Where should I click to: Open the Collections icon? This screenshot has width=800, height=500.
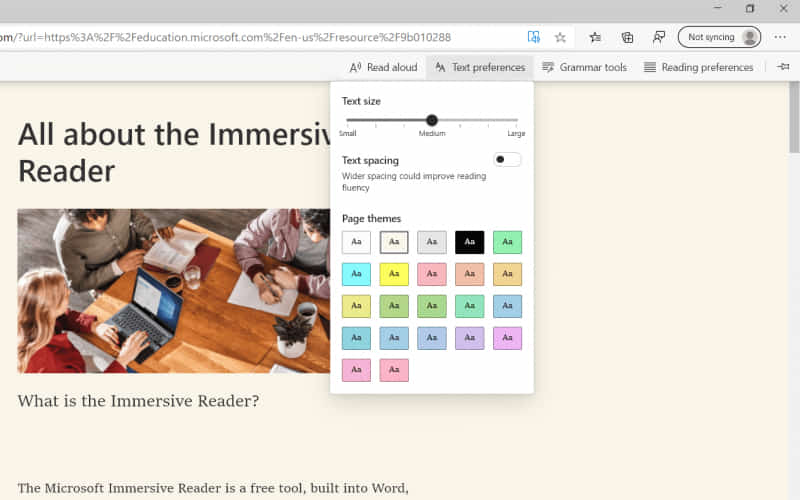[627, 37]
